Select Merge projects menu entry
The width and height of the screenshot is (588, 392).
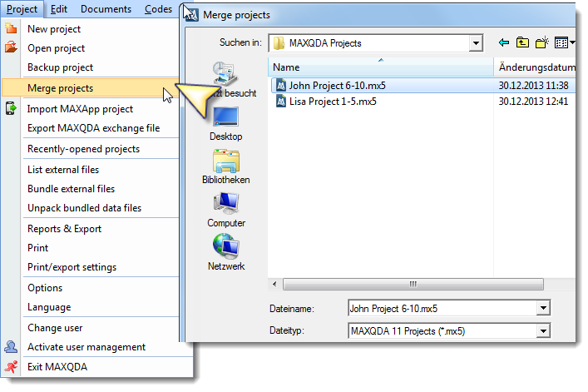[x=91, y=87]
